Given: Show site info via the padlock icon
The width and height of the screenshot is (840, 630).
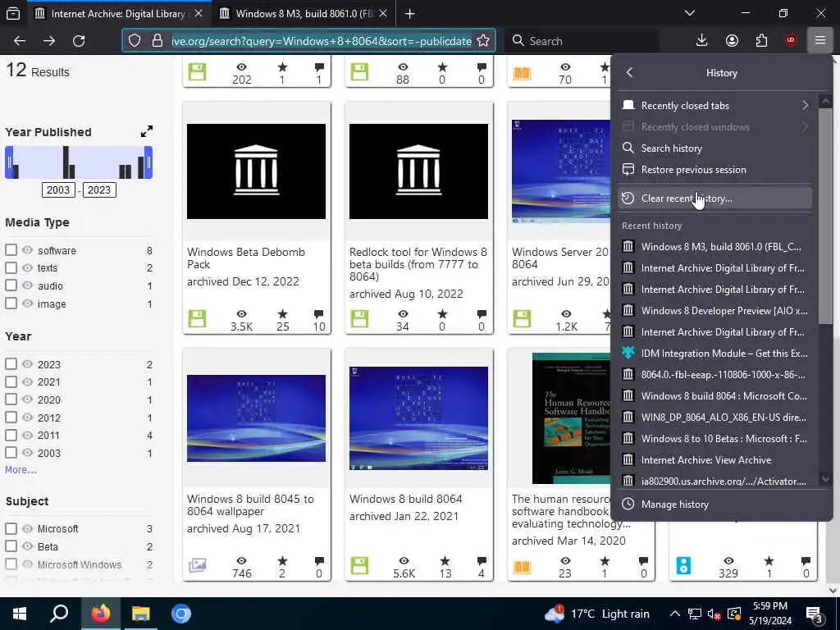Looking at the screenshot, I should pyautogui.click(x=157, y=41).
